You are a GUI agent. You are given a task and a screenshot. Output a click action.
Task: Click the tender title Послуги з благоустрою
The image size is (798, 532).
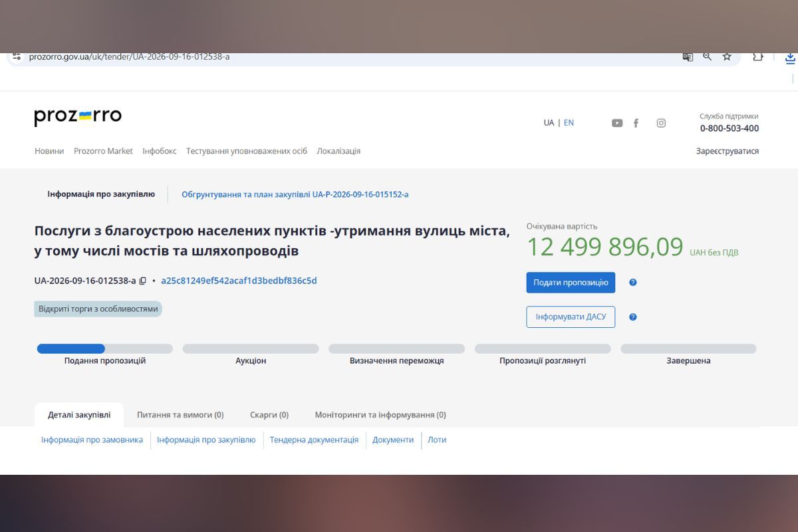coord(272,241)
